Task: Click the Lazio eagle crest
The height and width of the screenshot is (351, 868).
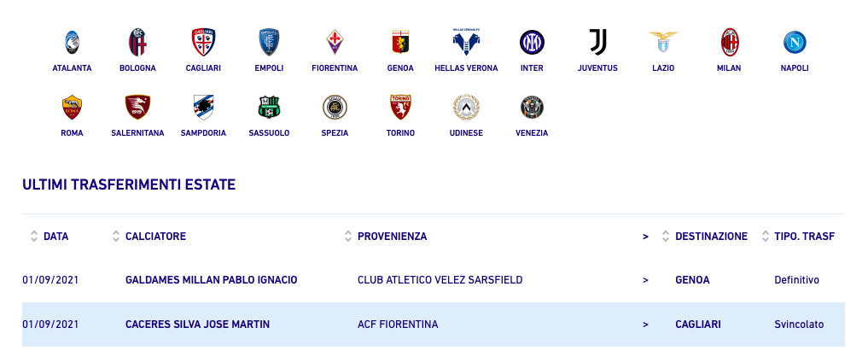Action: [663, 42]
